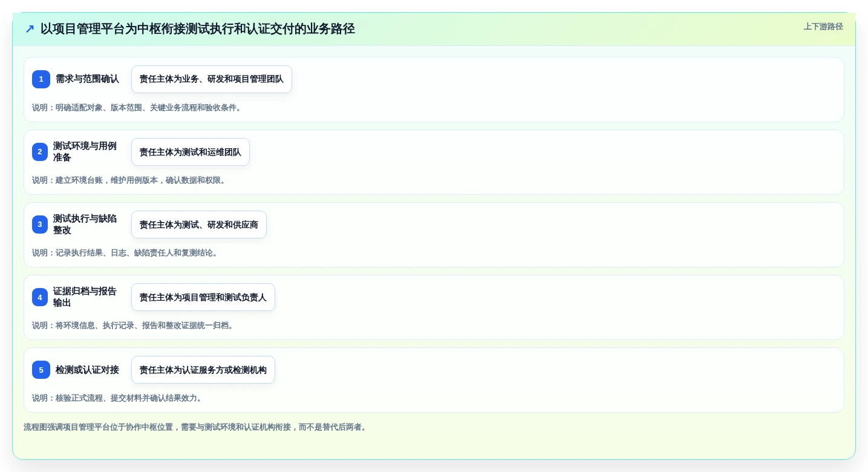Click 责任主体为业务、研发和项目管理团队 tag
The width and height of the screenshot is (868, 472).
click(212, 79)
